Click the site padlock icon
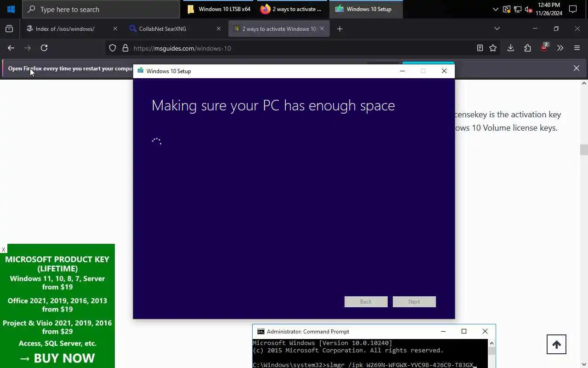 pyautogui.click(x=125, y=48)
